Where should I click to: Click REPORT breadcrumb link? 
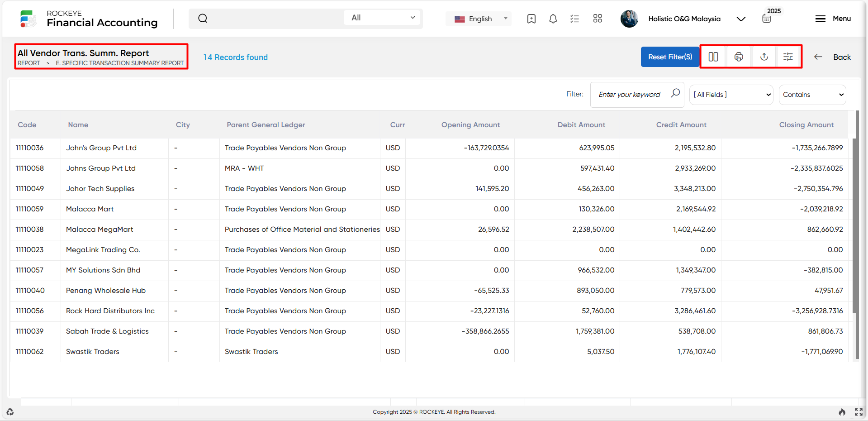click(29, 63)
